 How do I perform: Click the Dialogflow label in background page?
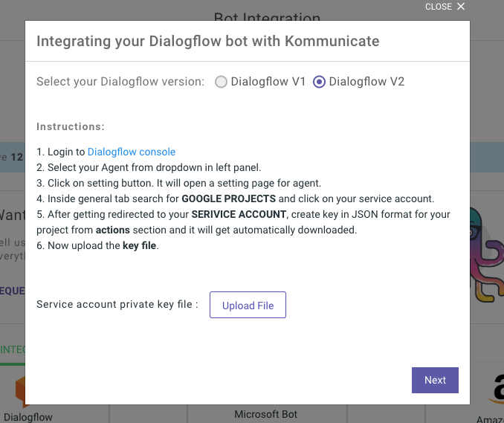tap(28, 417)
